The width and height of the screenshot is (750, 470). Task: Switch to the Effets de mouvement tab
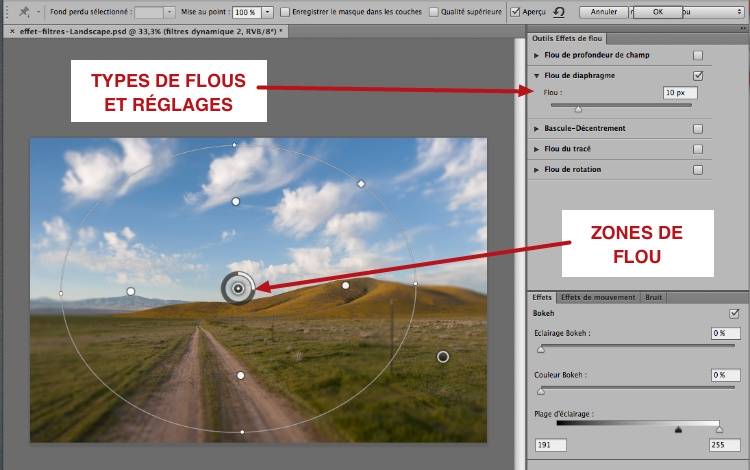click(598, 297)
